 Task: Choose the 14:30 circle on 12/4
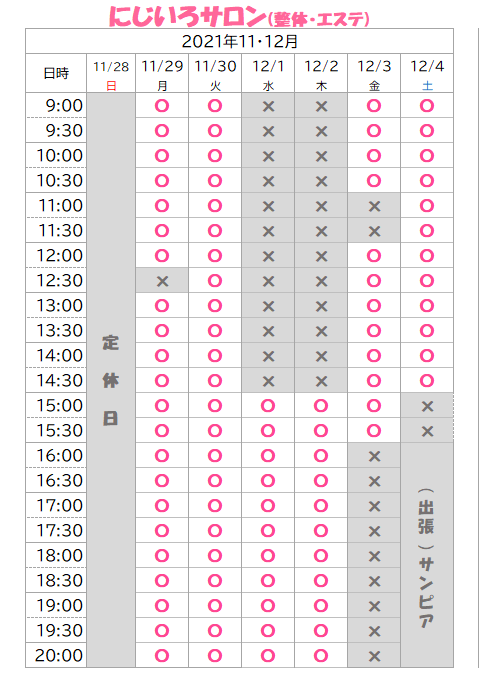pos(427,381)
